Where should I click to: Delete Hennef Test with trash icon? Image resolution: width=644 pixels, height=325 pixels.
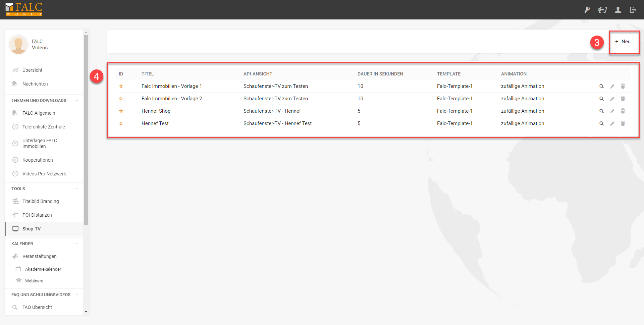(x=623, y=123)
